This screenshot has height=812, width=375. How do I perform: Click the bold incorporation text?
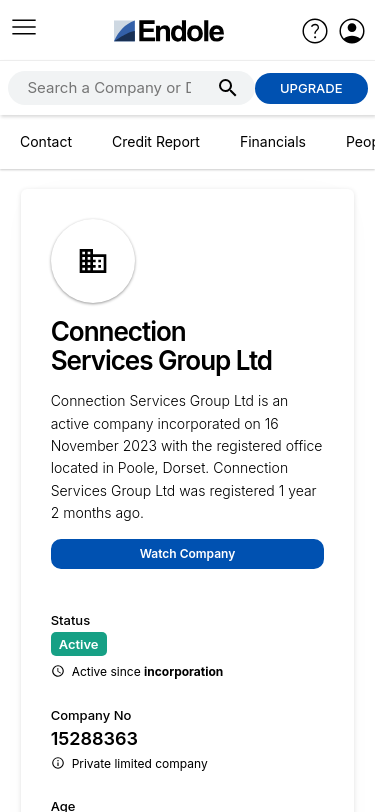183,672
